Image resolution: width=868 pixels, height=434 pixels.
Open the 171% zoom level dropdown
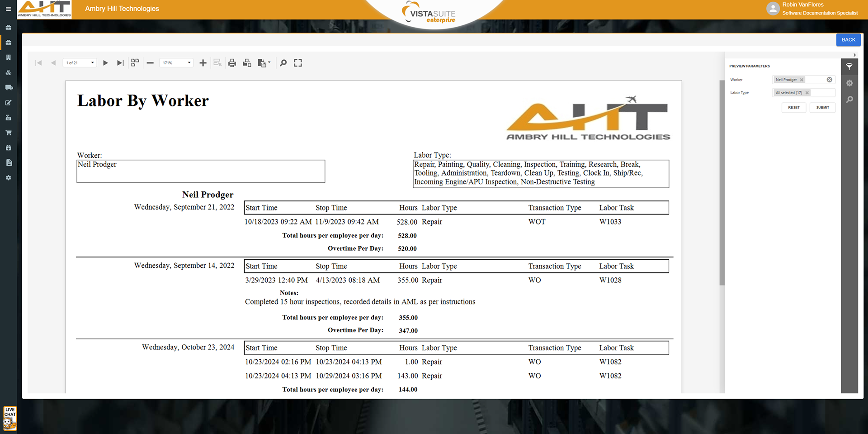pyautogui.click(x=189, y=63)
